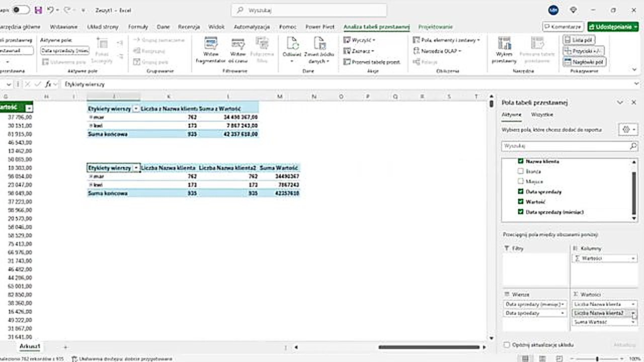Toggle the Lista pól button
This screenshot has height=362, width=644.
coord(584,40)
